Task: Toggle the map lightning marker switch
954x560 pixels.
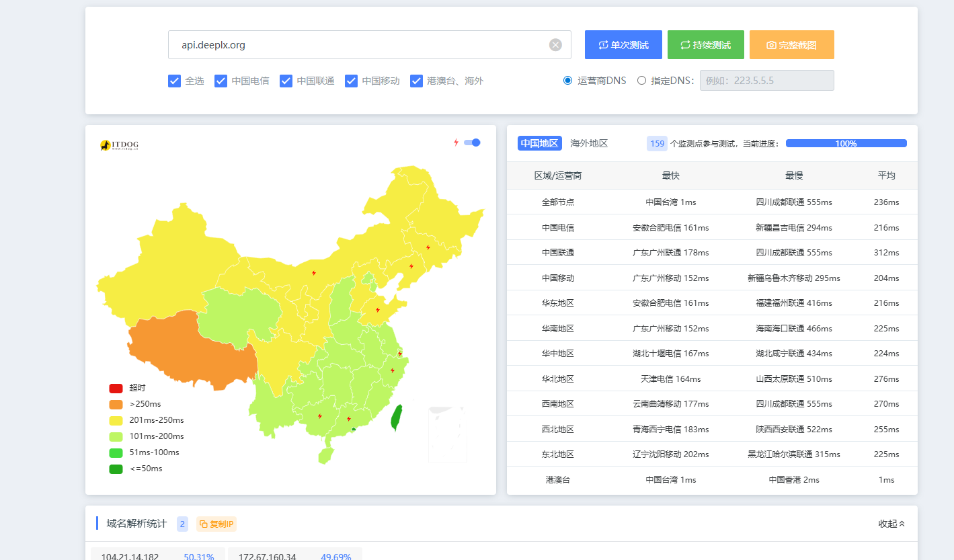Action: click(472, 143)
